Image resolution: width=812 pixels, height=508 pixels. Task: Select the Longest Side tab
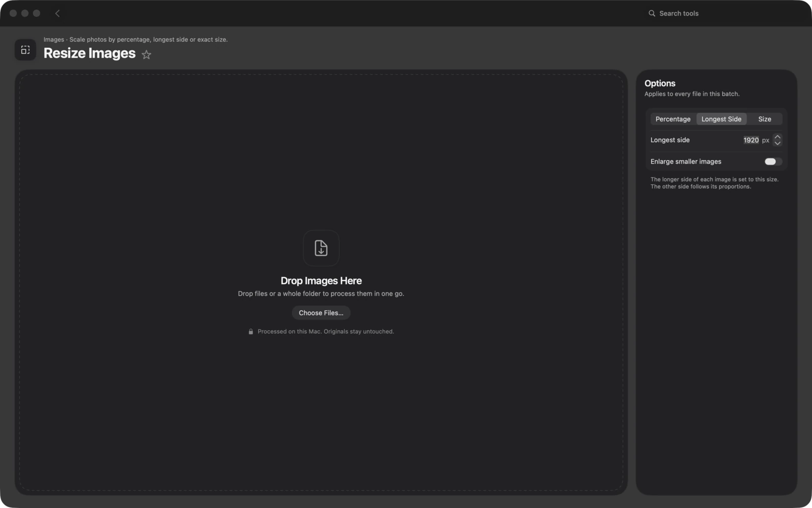721,119
